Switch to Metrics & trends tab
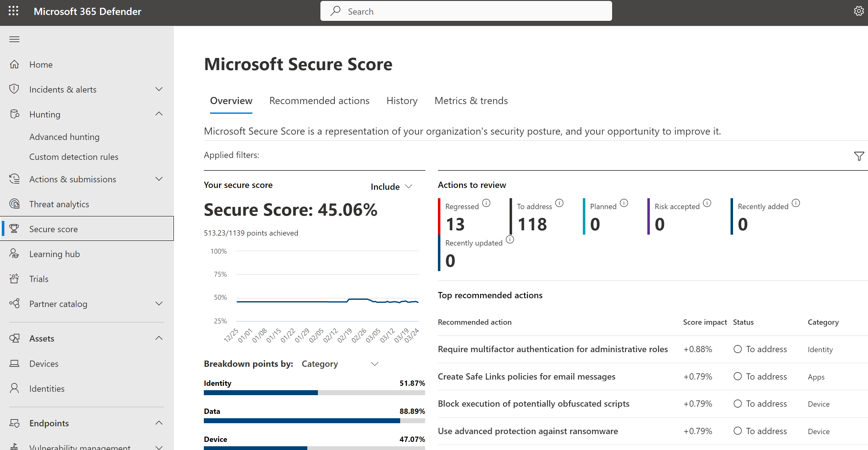This screenshot has width=868, height=450. [471, 101]
